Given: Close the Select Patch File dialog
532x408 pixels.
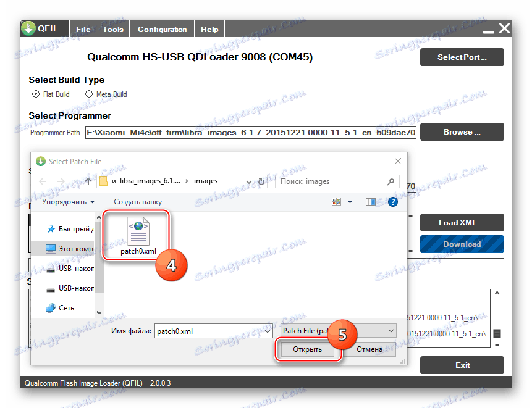Looking at the screenshot, I should coord(398,161).
